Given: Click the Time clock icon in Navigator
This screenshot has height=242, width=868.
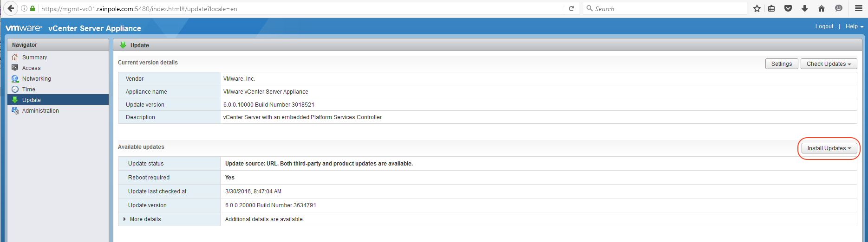Looking at the screenshot, I should pos(15,89).
